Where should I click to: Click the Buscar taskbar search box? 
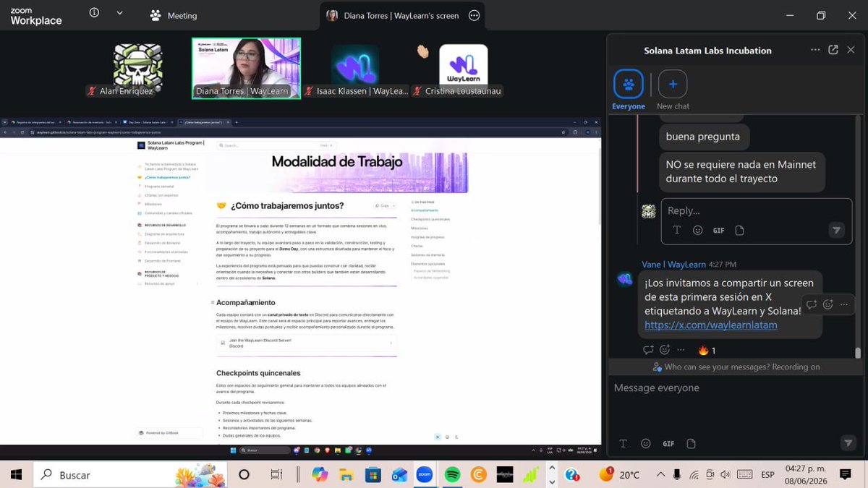130,475
